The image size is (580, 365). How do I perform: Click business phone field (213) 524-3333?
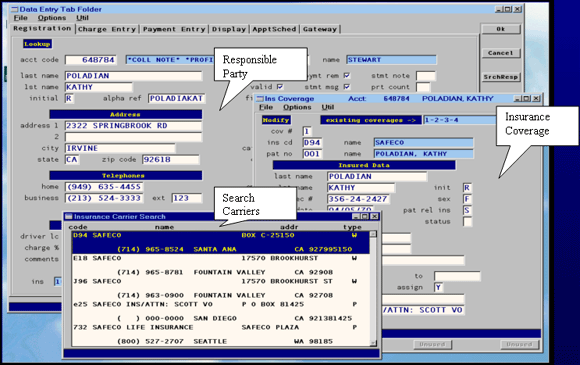tap(104, 198)
